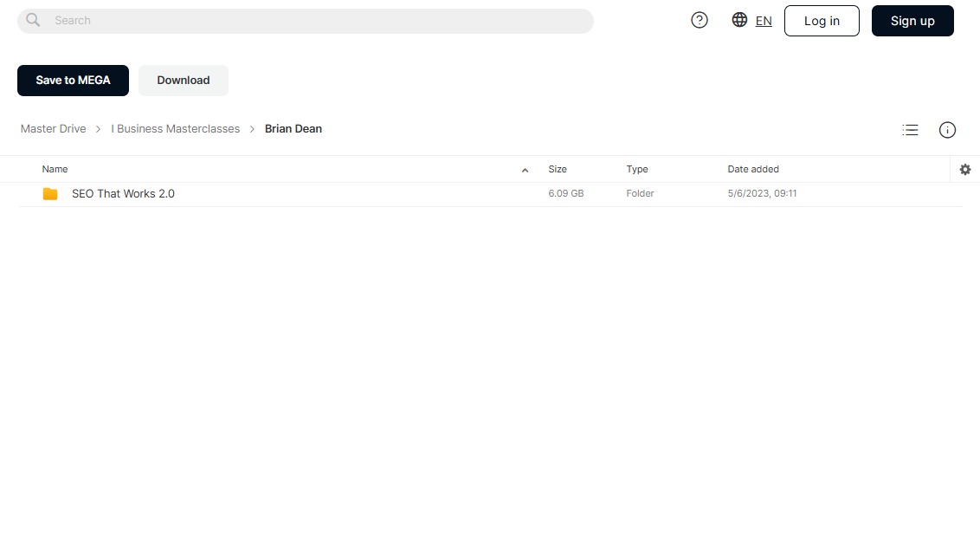
Task: Select the SEO That Works 2.0 row name
Action: pyautogui.click(x=123, y=194)
